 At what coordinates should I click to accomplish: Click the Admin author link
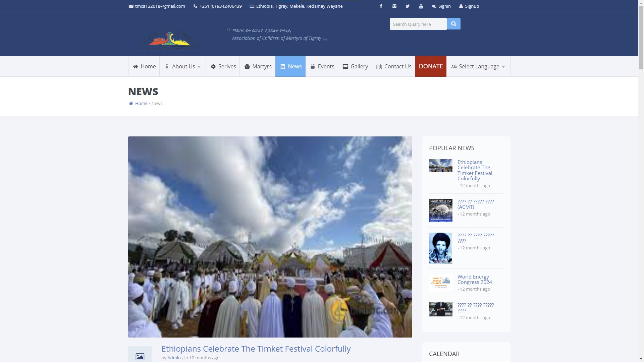[x=174, y=358]
